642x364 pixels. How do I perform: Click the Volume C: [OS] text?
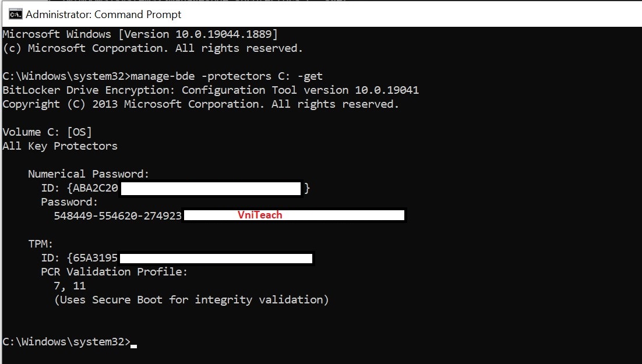coord(47,132)
